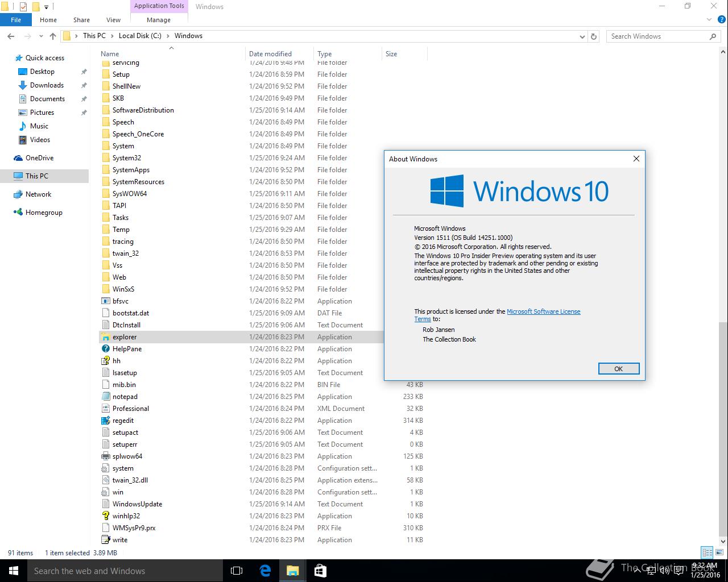Open the Customize Quick Access Toolbar dropdown
This screenshot has width=728, height=582.
[x=47, y=7]
